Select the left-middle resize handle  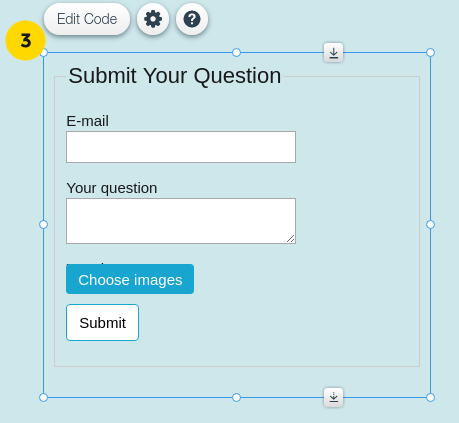click(43, 225)
